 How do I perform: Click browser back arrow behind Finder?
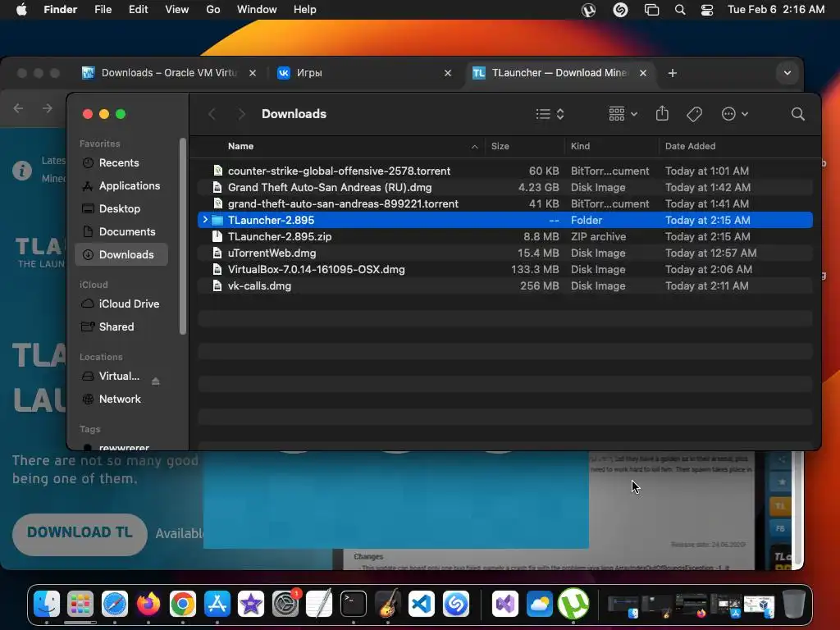click(x=18, y=108)
